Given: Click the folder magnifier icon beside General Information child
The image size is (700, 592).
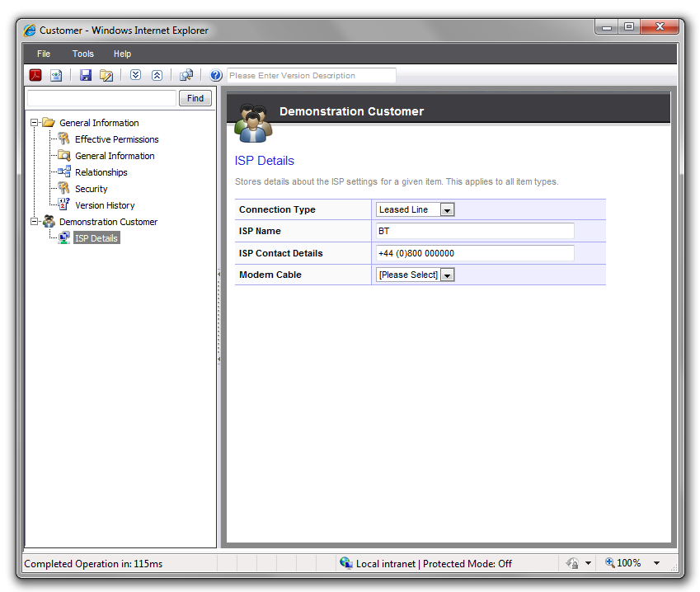Looking at the screenshot, I should coord(64,155).
